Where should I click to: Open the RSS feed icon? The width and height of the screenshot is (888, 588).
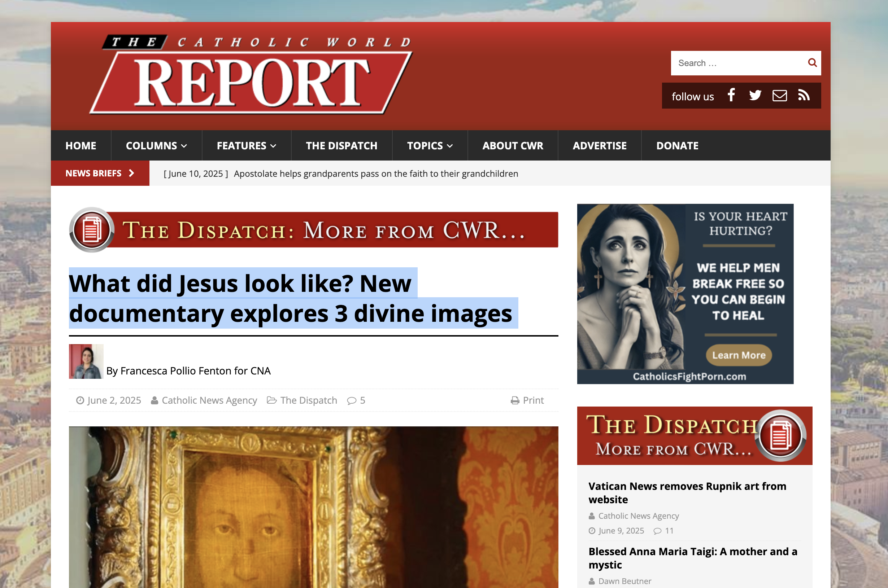[804, 96]
